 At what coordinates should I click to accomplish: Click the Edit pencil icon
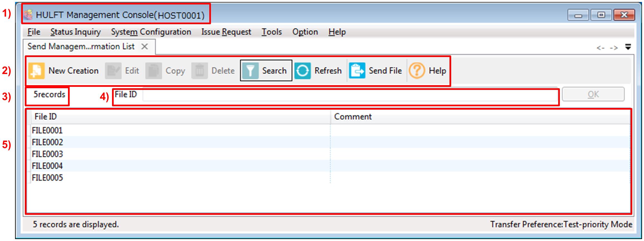[x=113, y=71]
